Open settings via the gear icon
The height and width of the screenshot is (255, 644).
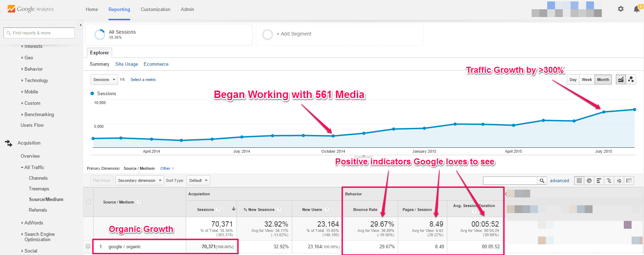point(621,9)
